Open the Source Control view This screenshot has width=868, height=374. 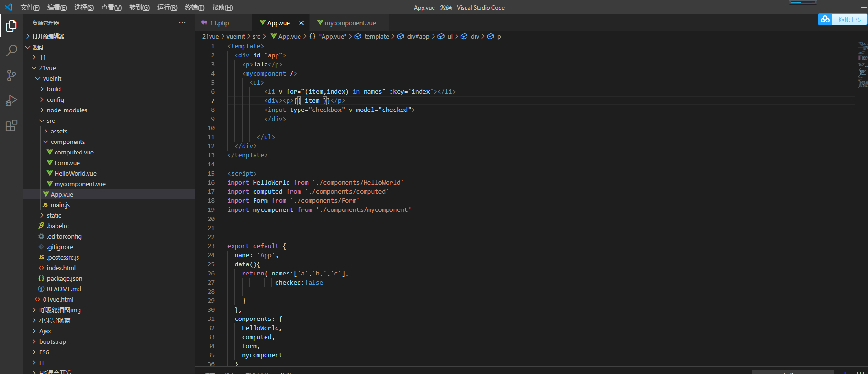[11, 76]
